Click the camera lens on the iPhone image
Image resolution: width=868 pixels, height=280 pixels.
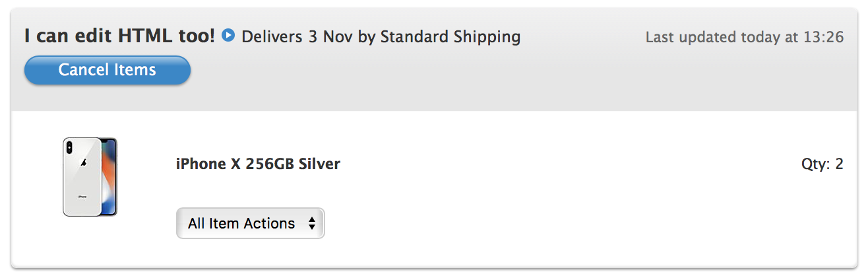(69, 148)
